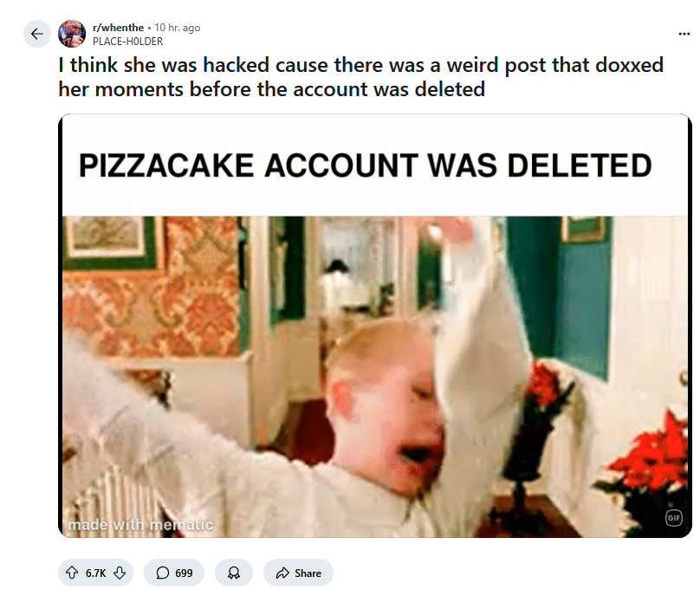Image resolution: width=700 pixels, height=596 pixels.
Task: Open the PLACE-H0LDER user profile
Action: pyautogui.click(x=127, y=42)
